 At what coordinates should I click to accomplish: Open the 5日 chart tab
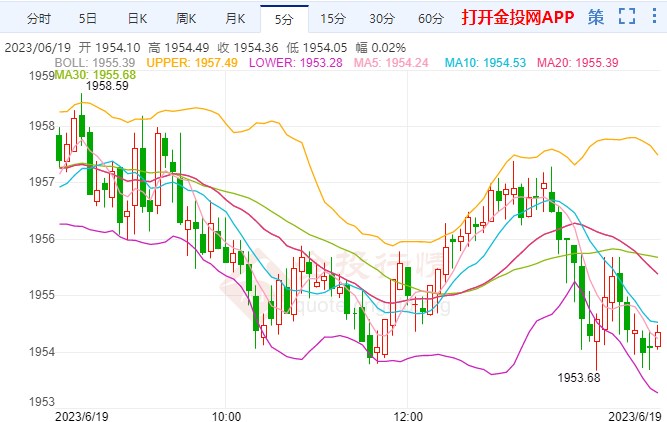pyautogui.click(x=88, y=19)
